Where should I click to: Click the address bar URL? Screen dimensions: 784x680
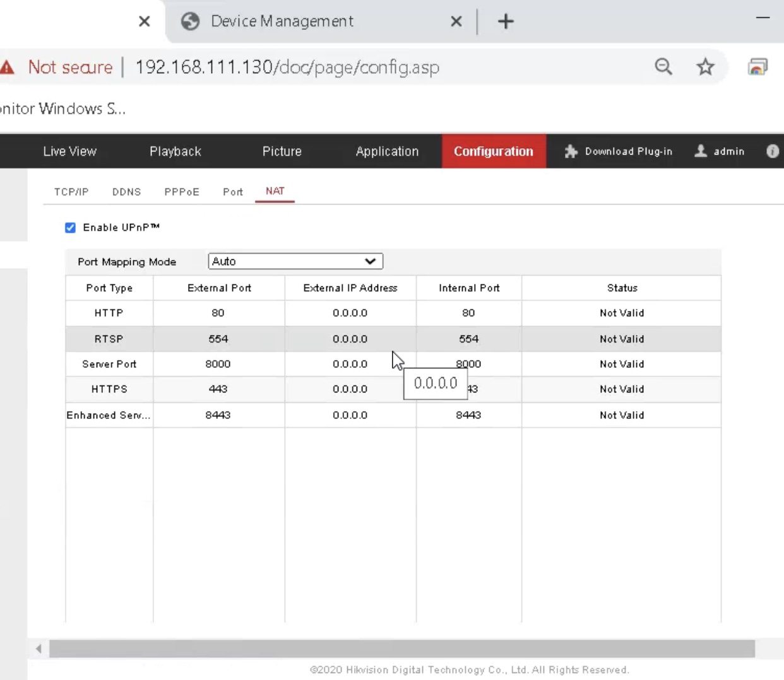click(287, 67)
